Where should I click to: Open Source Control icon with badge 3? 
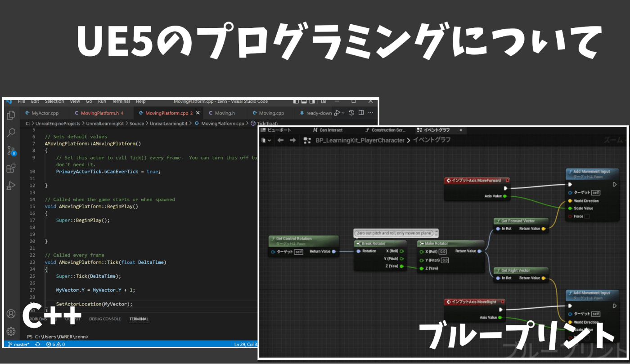coord(11,151)
